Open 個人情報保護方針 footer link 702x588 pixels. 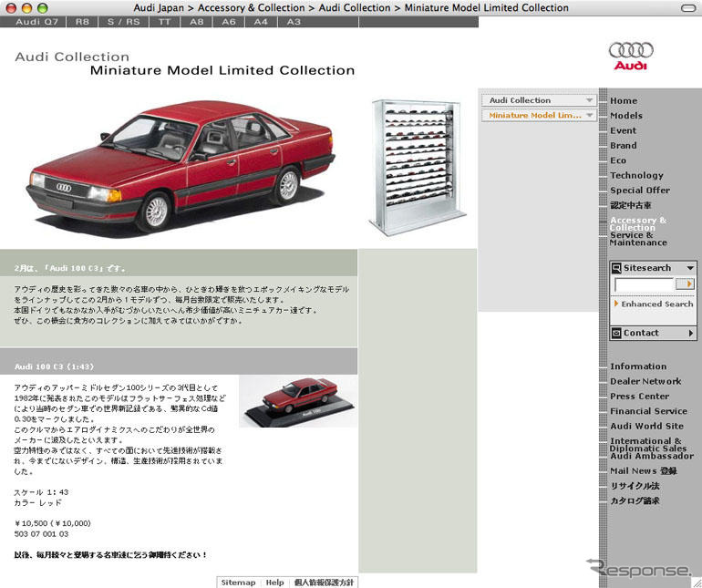click(324, 583)
